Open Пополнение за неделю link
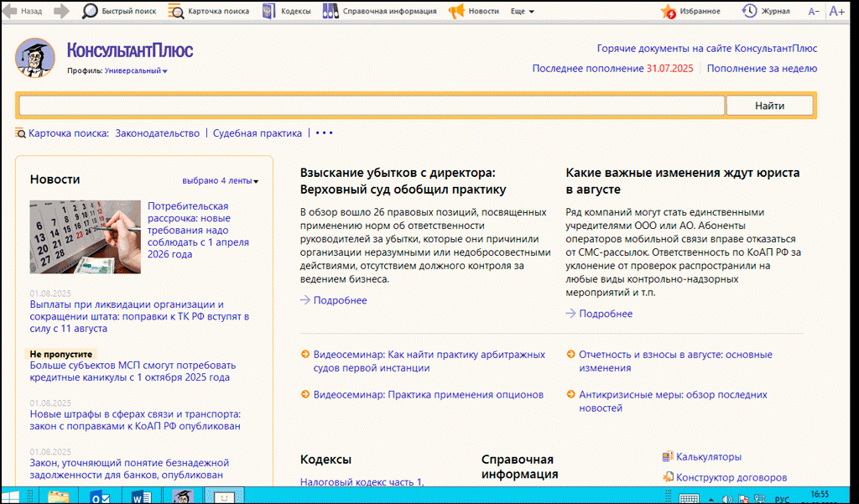859x504 pixels. coord(762,69)
